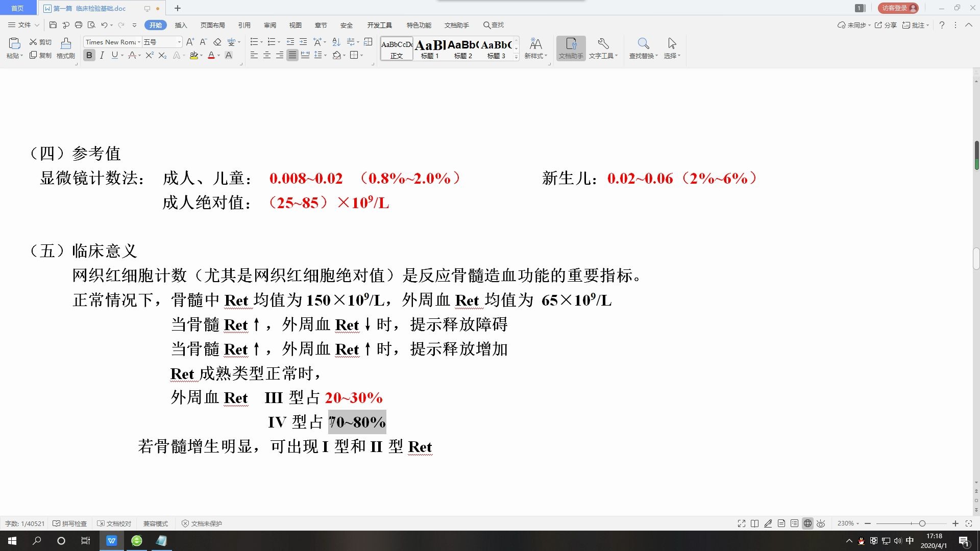Clear formatting with eraser icon
The image size is (980, 551).
click(217, 42)
